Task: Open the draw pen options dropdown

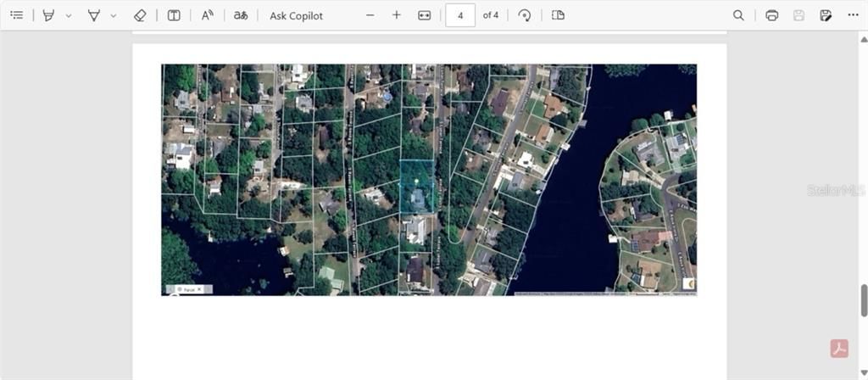Action: 114,15
